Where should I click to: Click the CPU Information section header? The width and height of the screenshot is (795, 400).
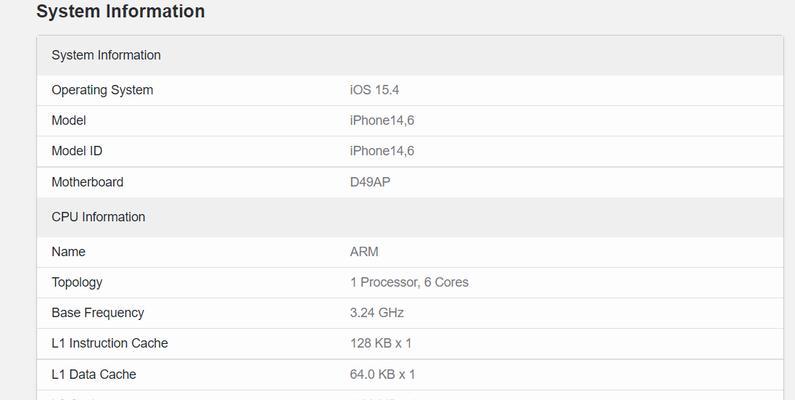tap(98, 217)
